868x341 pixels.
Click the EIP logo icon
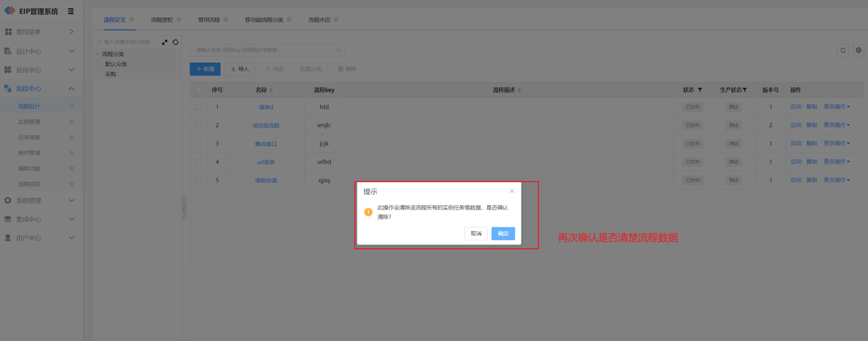coord(9,10)
